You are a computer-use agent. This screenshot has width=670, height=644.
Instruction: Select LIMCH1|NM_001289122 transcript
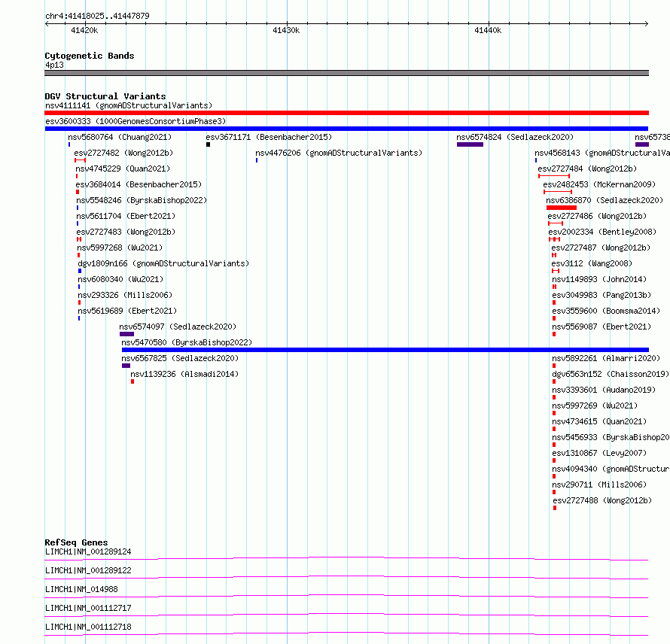88,570
